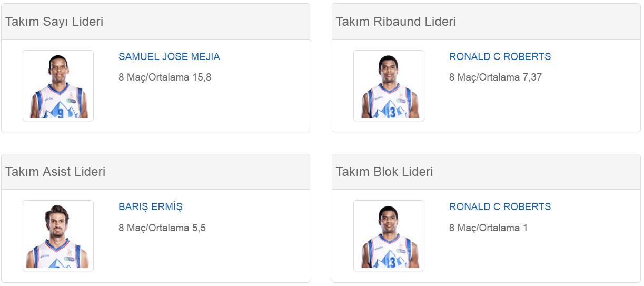
Task: Open RONALD C ROBERTS link under Blok Lideri
Action: click(500, 207)
